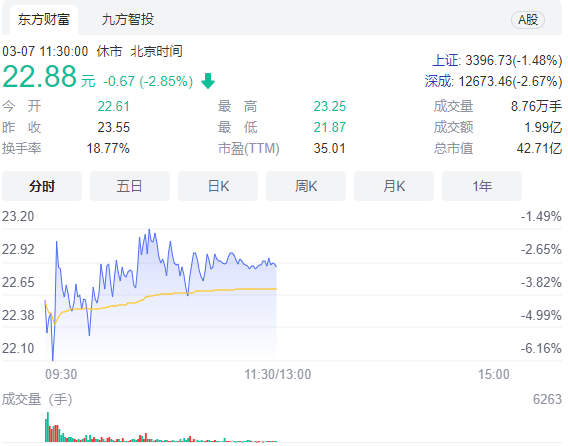The width and height of the screenshot is (568, 446).
Task: Click the 09:30 time axis marker
Action: pos(61,374)
